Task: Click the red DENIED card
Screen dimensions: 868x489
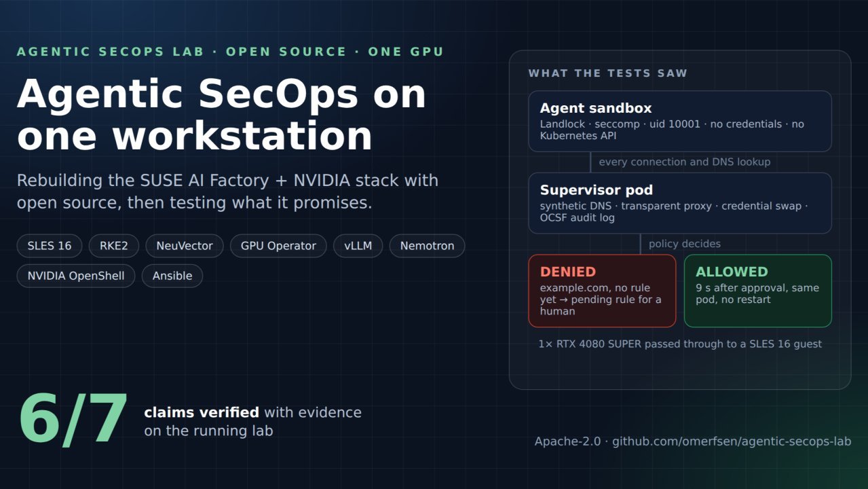Action: pyautogui.click(x=603, y=291)
